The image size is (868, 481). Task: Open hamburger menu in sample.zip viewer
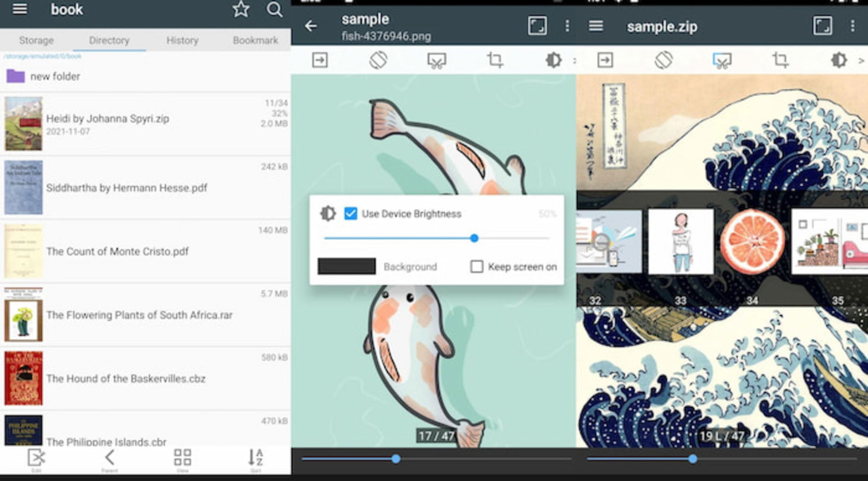[x=596, y=26]
